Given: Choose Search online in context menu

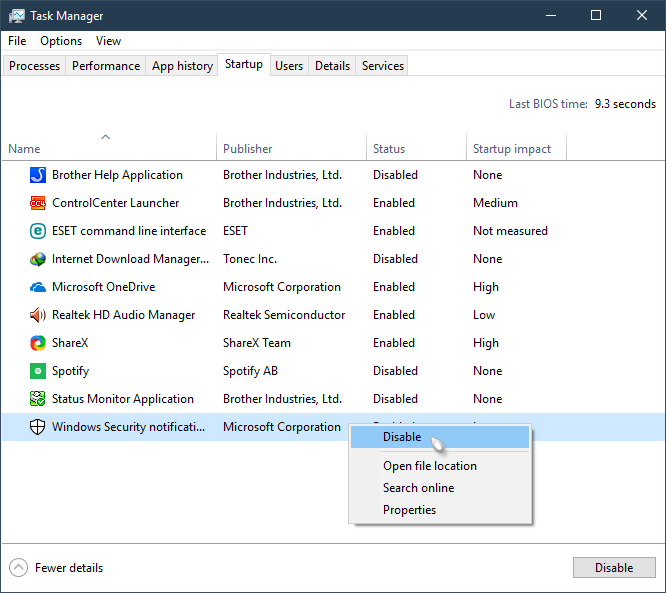Looking at the screenshot, I should 440,488.
